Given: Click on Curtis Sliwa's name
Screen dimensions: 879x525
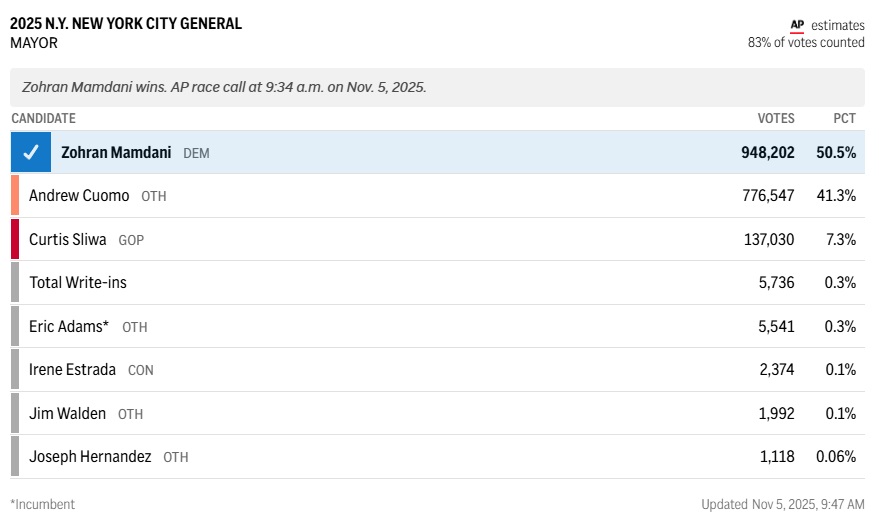Looking at the screenshot, I should [x=68, y=240].
